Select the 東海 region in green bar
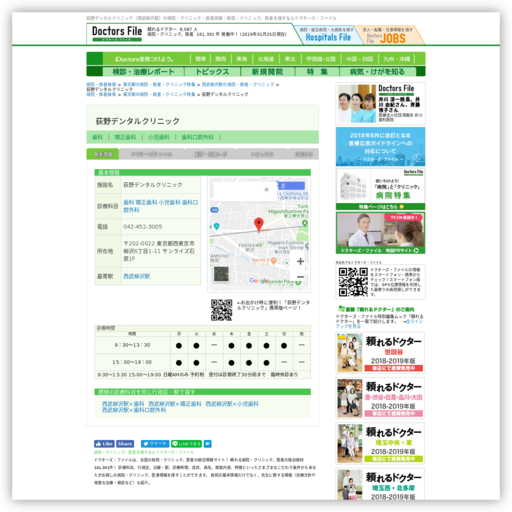The height and width of the screenshot is (512, 512). (242, 59)
